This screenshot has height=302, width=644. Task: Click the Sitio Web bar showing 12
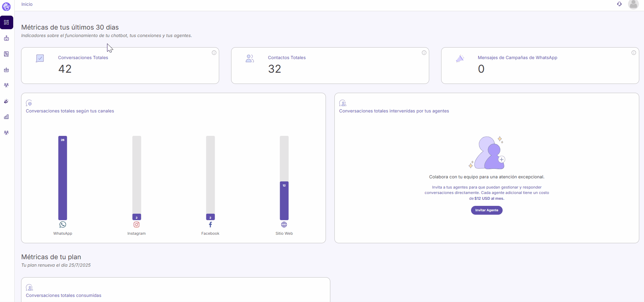click(x=284, y=201)
